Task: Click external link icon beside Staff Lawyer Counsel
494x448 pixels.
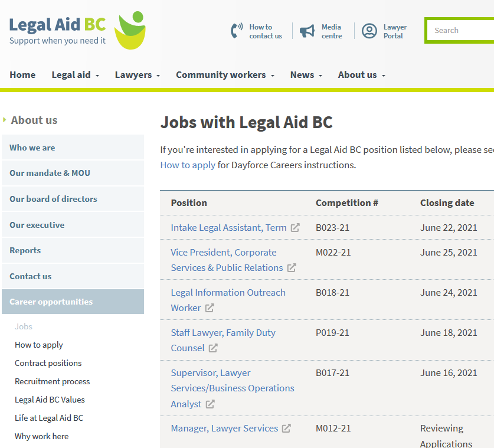Action: coord(213,348)
